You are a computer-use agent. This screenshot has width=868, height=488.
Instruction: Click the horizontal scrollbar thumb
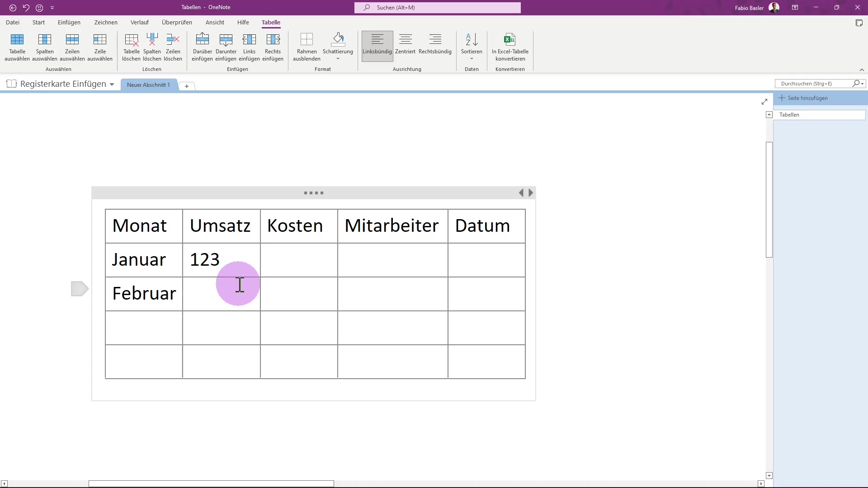point(211,483)
